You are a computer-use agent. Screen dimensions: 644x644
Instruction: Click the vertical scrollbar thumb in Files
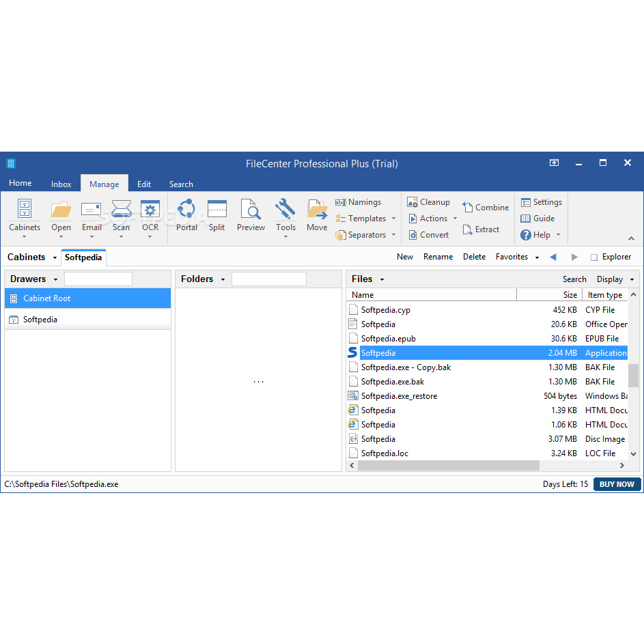tap(633, 375)
